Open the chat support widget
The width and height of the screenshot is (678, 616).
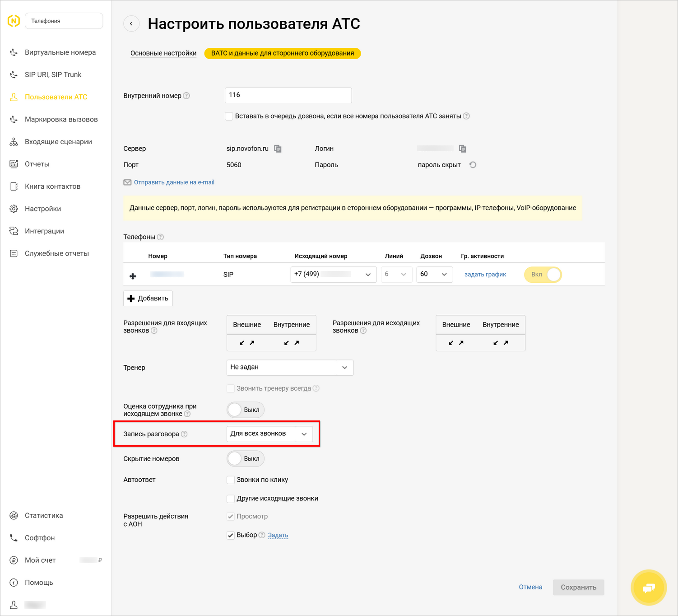(x=649, y=587)
